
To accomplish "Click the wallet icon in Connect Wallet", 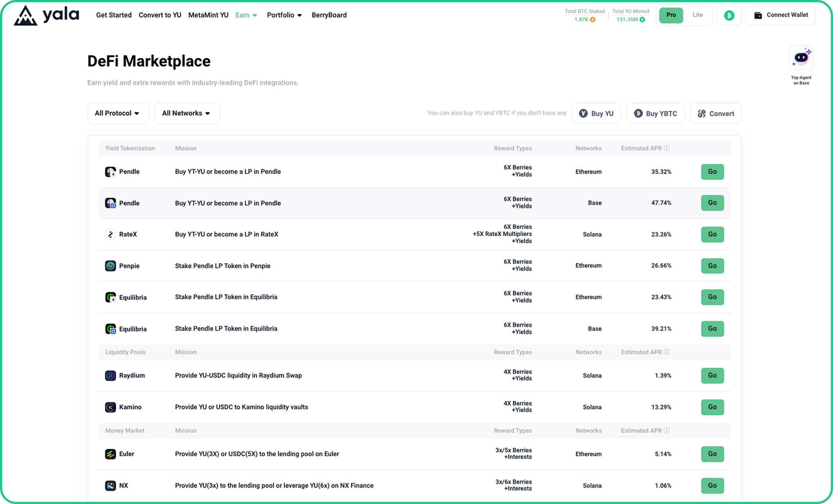I will pos(758,15).
